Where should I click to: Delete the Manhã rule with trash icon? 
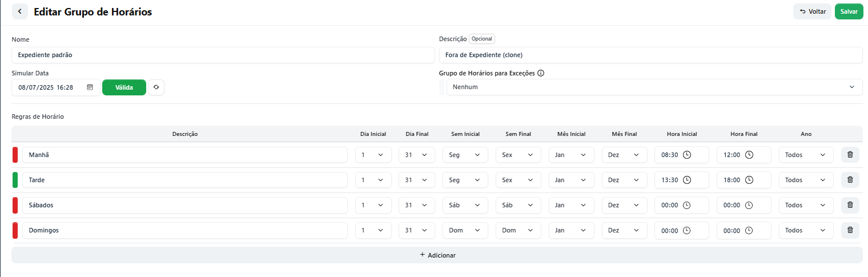[850, 155]
